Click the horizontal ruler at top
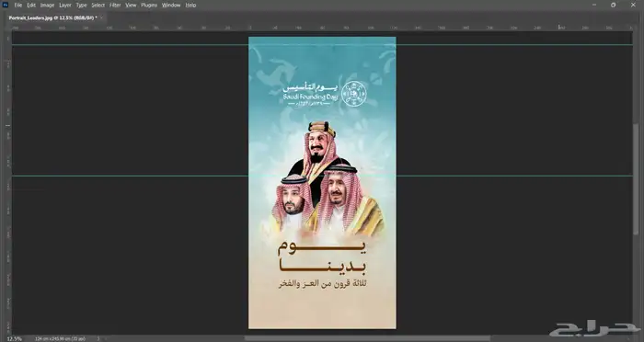The image size is (644, 342). coord(322,28)
